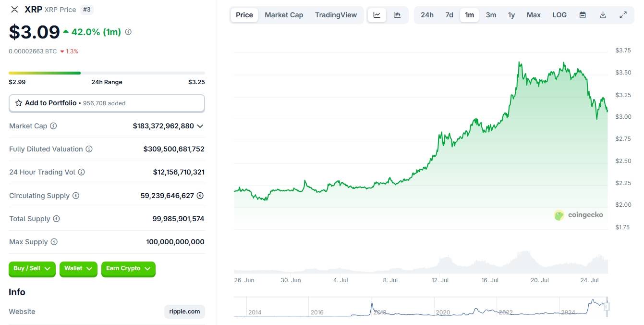Toggle LOG scale on chart

[x=559, y=15]
